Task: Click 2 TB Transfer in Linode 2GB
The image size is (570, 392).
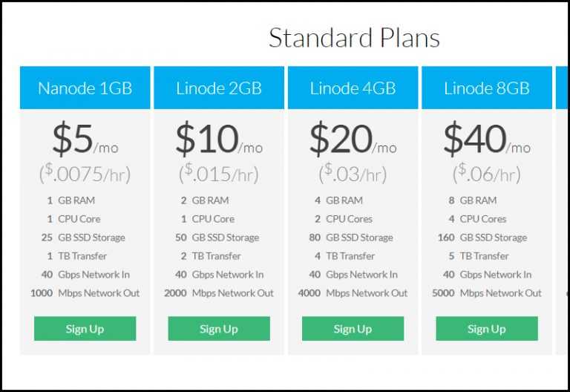Action: (211, 256)
